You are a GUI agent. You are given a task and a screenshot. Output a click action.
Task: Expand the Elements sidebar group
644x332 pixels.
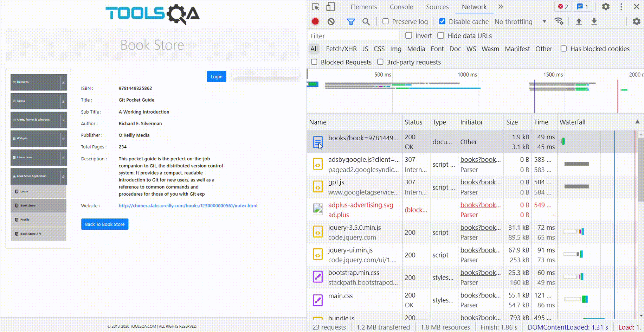point(39,82)
